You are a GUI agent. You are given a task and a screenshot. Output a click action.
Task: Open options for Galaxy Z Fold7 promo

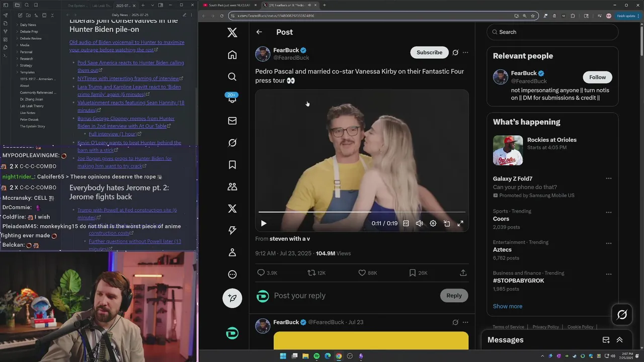tap(608, 178)
